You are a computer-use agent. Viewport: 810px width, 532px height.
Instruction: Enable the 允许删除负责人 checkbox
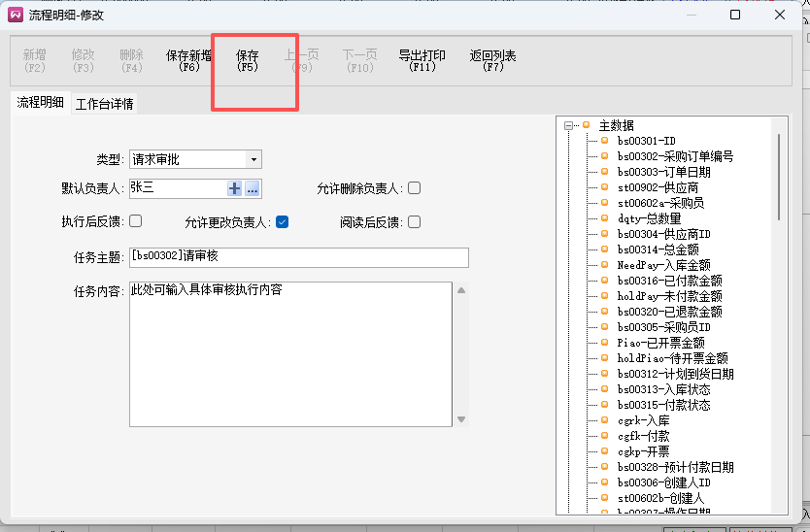(415, 188)
